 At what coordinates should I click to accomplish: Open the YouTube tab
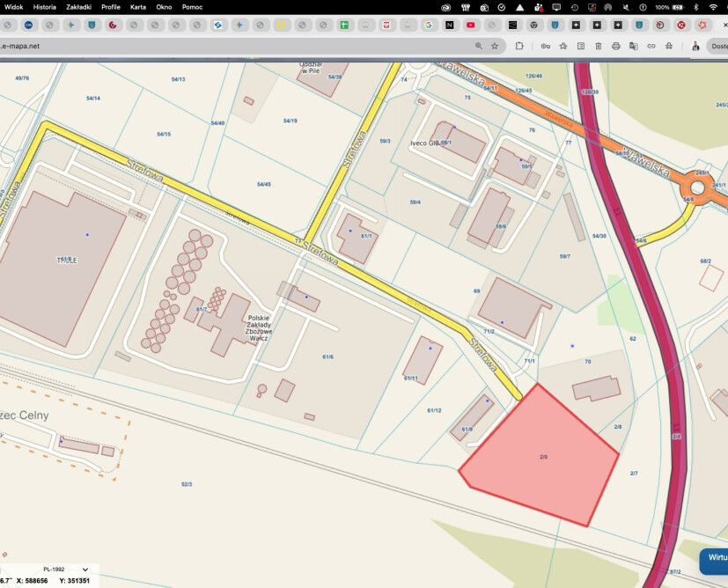point(471,26)
